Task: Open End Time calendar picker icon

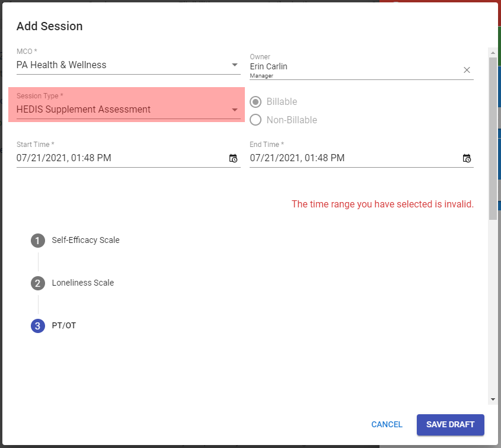Action: [x=467, y=158]
